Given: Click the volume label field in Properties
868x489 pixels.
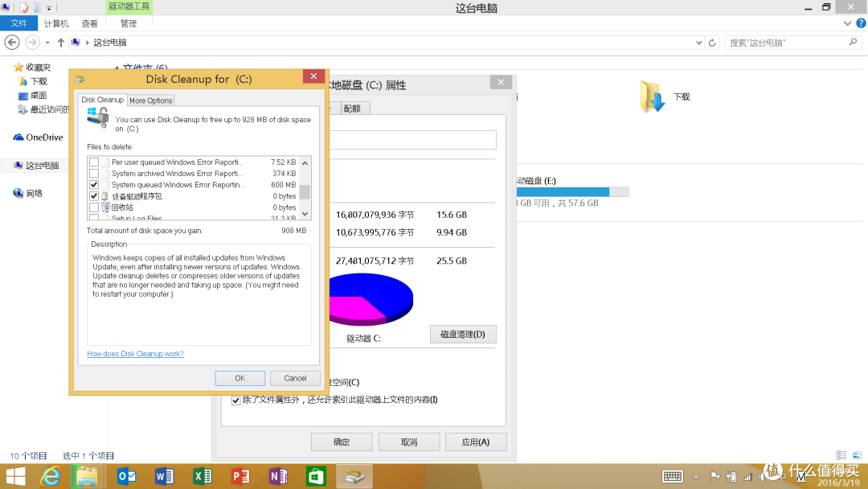Looking at the screenshot, I should pyautogui.click(x=412, y=140).
